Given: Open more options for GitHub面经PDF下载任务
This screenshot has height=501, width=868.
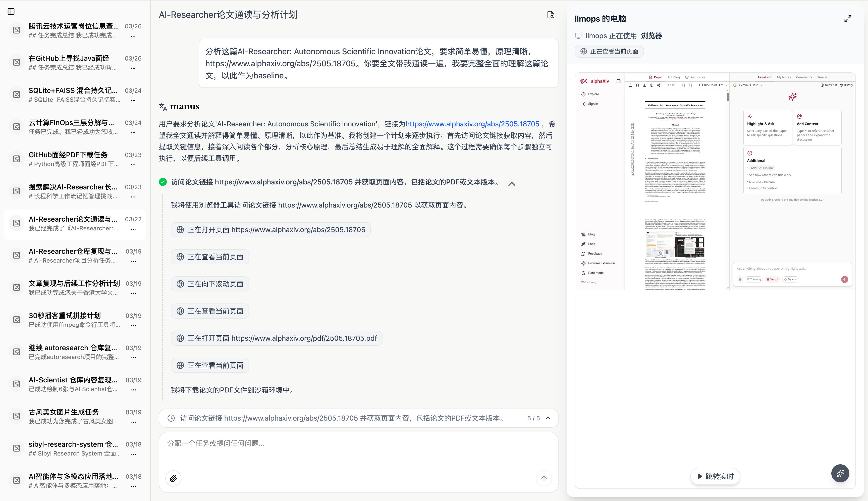Looking at the screenshot, I should (x=133, y=165).
